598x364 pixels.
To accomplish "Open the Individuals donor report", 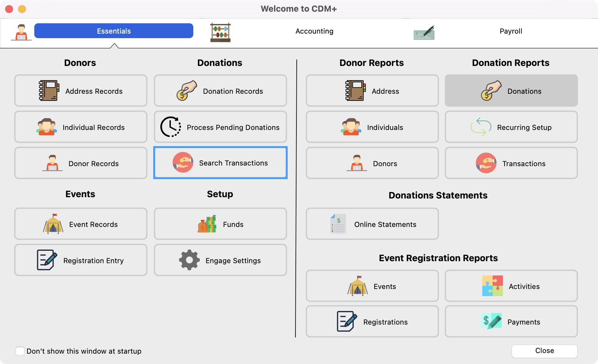I will (x=372, y=127).
